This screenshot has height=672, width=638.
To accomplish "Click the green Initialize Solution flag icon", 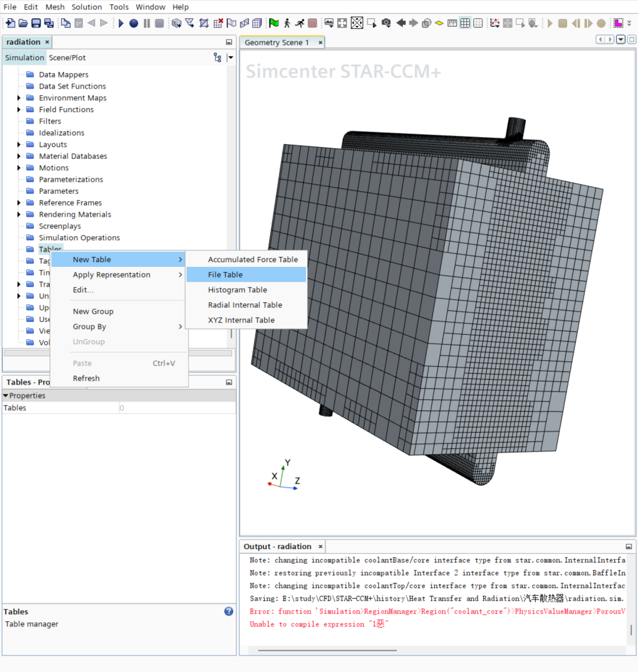I will pyautogui.click(x=274, y=23).
